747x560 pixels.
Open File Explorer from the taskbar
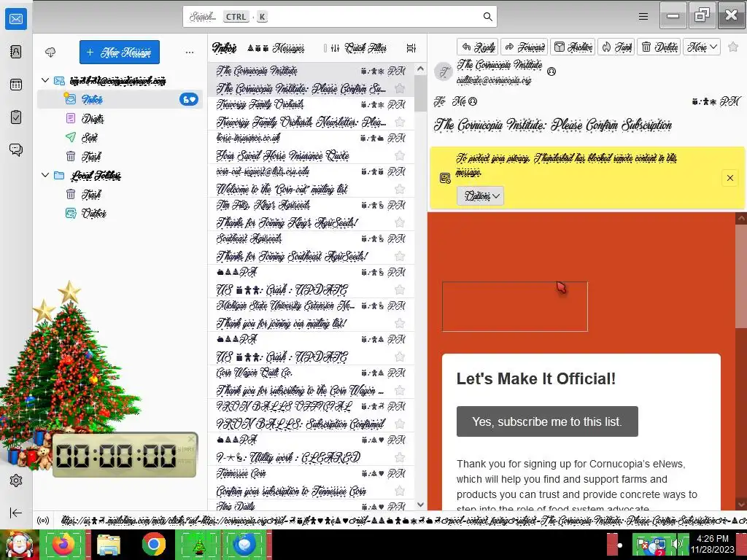coord(109,544)
